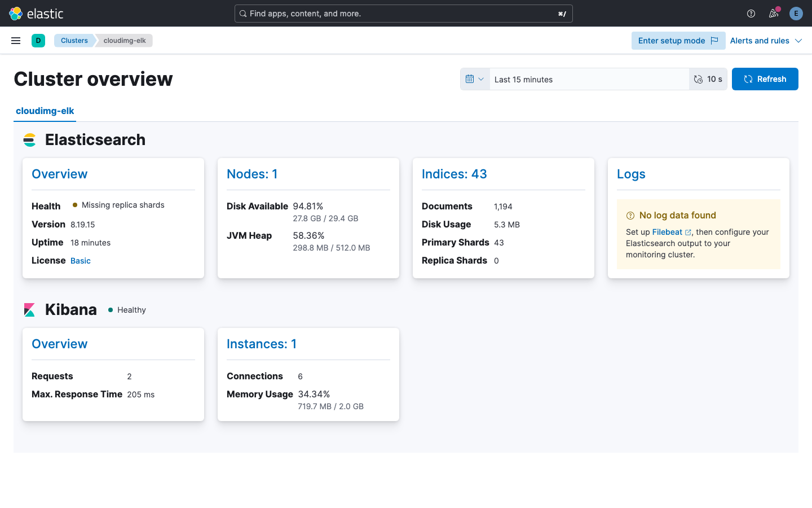Click the auto-refresh timer icon

click(699, 79)
